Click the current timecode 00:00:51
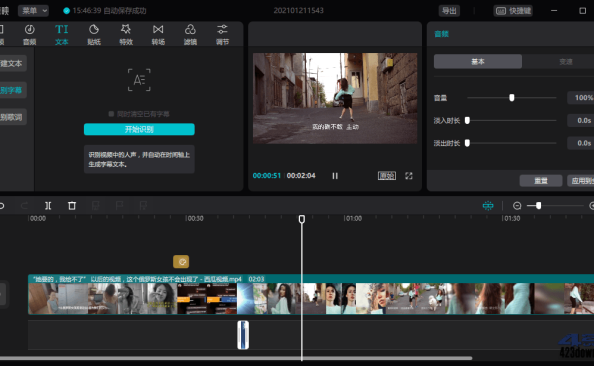 [267, 176]
